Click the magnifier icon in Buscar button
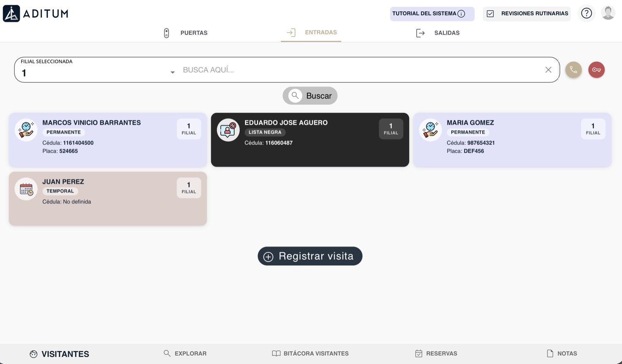622x364 pixels. click(295, 96)
